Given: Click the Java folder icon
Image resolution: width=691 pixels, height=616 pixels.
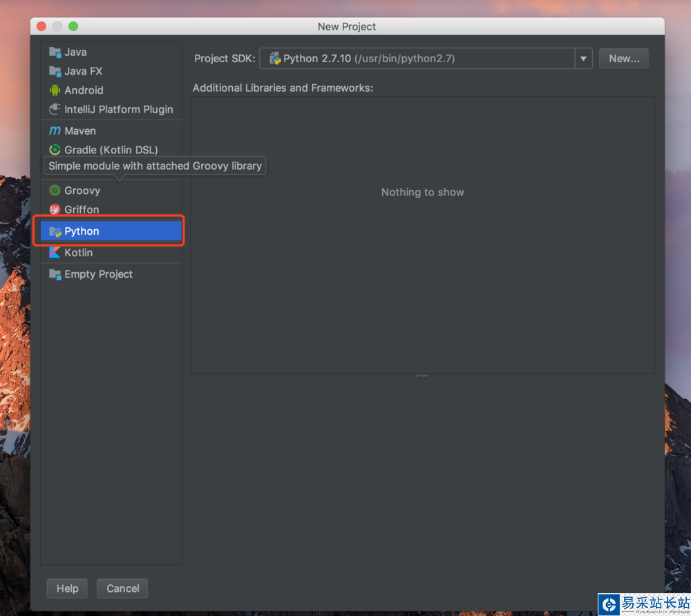Looking at the screenshot, I should click(x=55, y=52).
